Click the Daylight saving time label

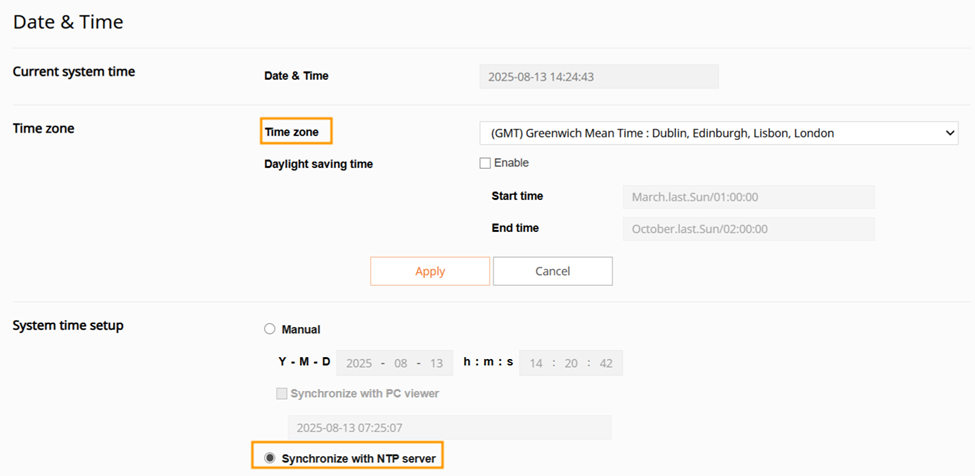pyautogui.click(x=318, y=164)
